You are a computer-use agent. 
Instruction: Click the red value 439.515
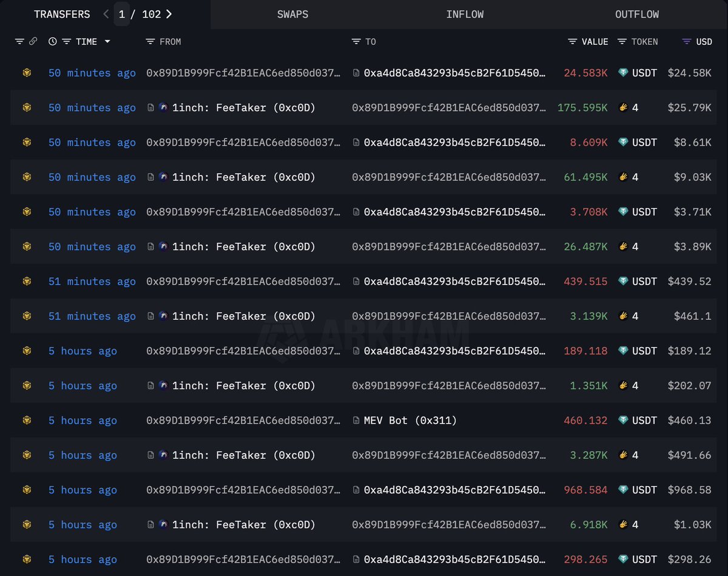pos(585,282)
